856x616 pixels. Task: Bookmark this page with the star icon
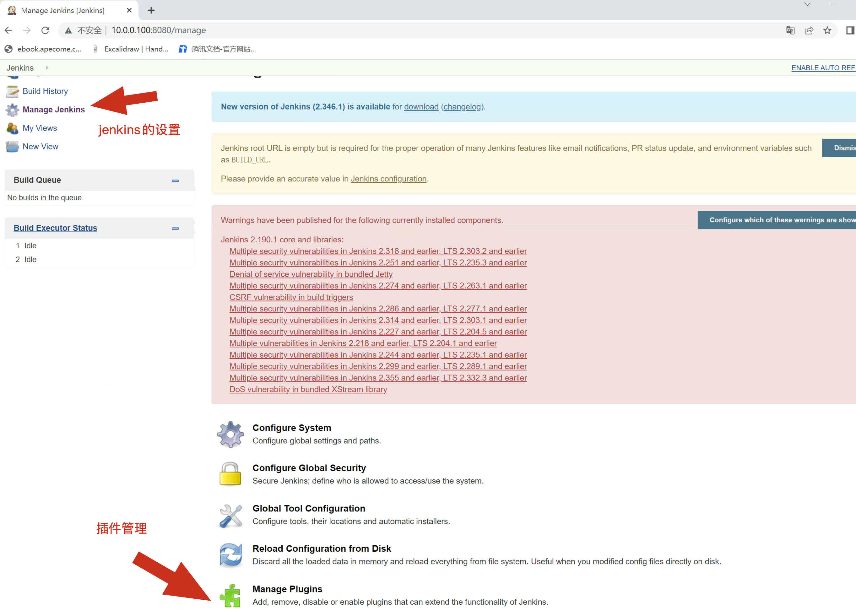827,30
